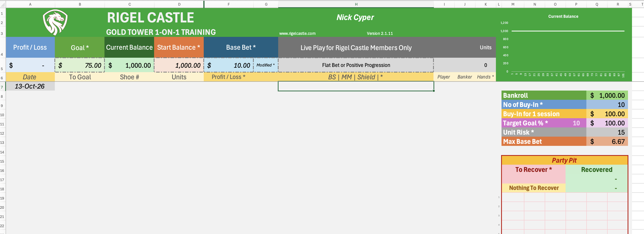Click the Current Balance value 1,000.00

tap(129, 65)
